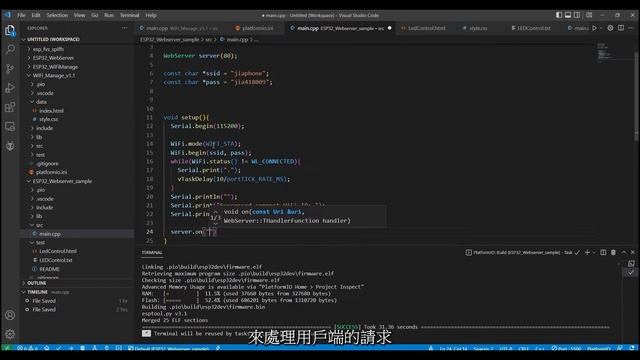Open the new terminal launch profile dropdown
Screen dimensions: 640x360
click(x=594, y=252)
